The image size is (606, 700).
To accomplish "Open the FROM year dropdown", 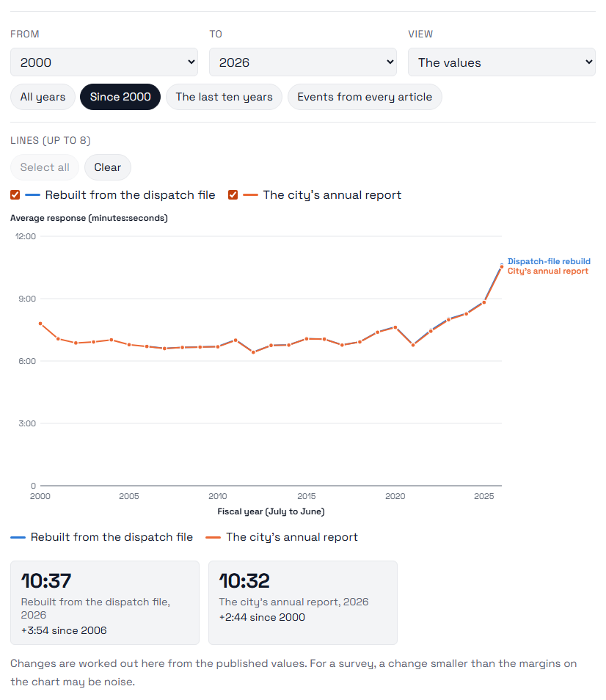I will (x=104, y=62).
